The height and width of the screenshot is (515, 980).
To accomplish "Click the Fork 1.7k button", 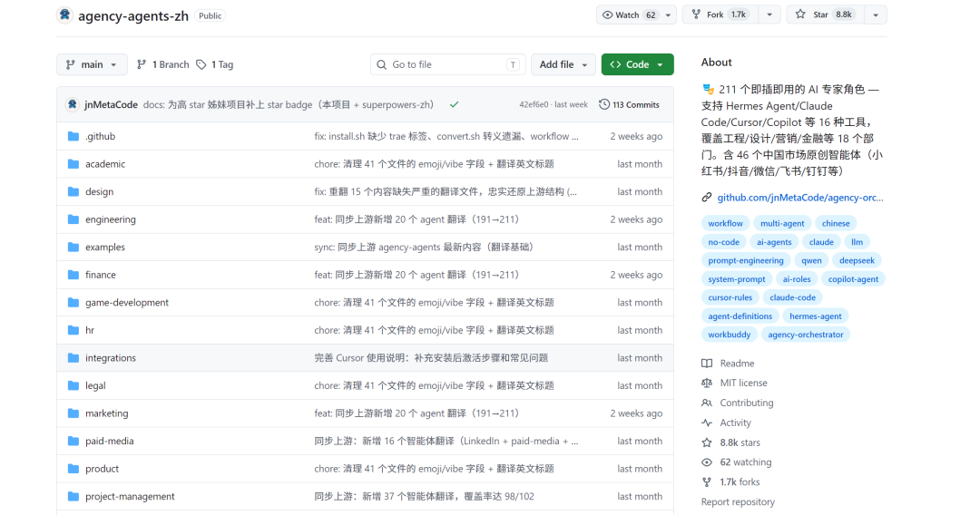I will (x=720, y=15).
